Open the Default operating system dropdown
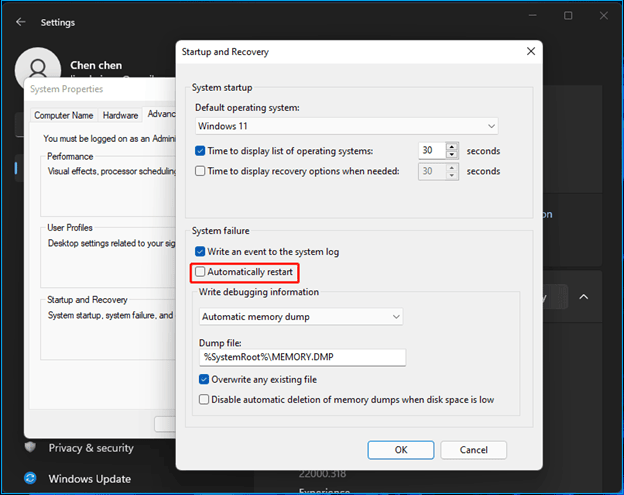This screenshot has width=624, height=495. click(347, 126)
